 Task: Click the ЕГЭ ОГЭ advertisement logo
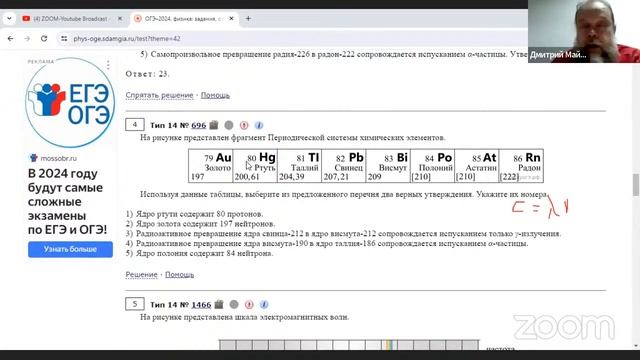click(70, 103)
